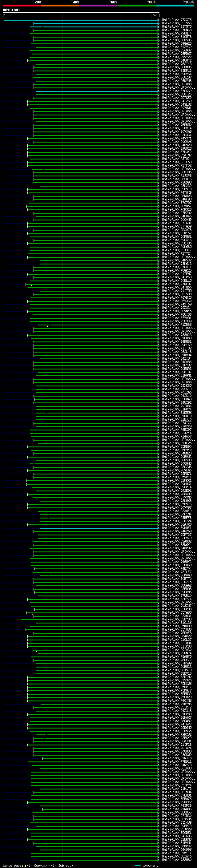Open hit UniRef100_A4SPC8
This screenshot has height=868, width=197.
pos(177,805)
